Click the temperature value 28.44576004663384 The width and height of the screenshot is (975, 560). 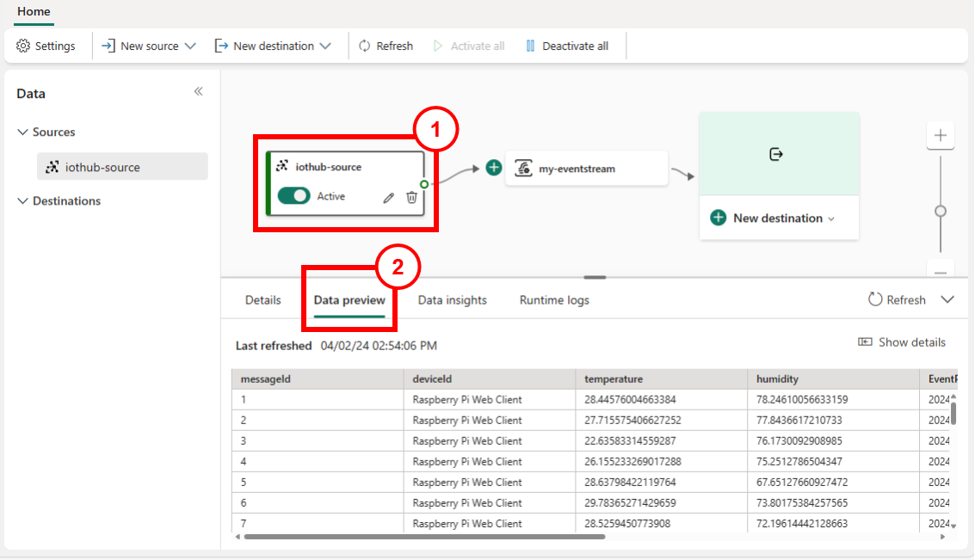click(630, 400)
